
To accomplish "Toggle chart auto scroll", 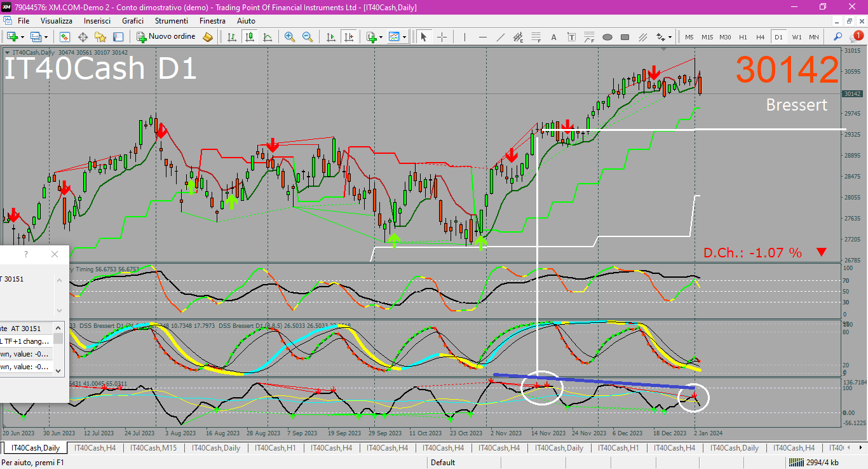I will pyautogui.click(x=330, y=37).
